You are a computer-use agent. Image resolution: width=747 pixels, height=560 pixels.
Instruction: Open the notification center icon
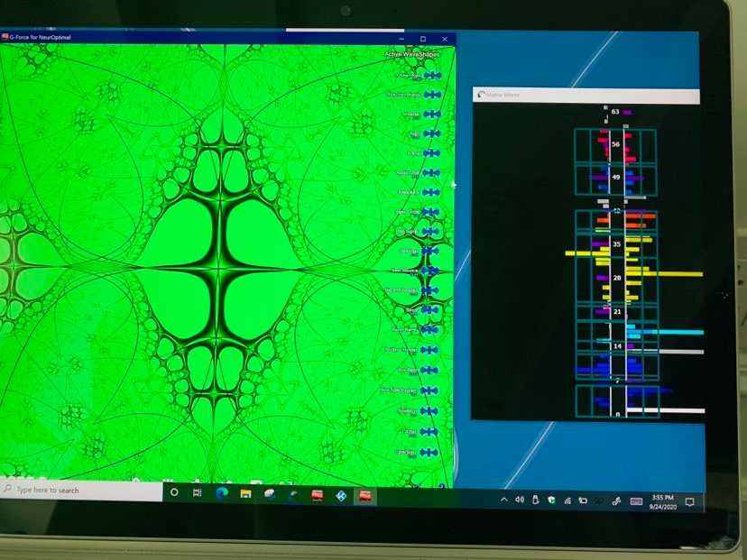pyautogui.click(x=689, y=502)
